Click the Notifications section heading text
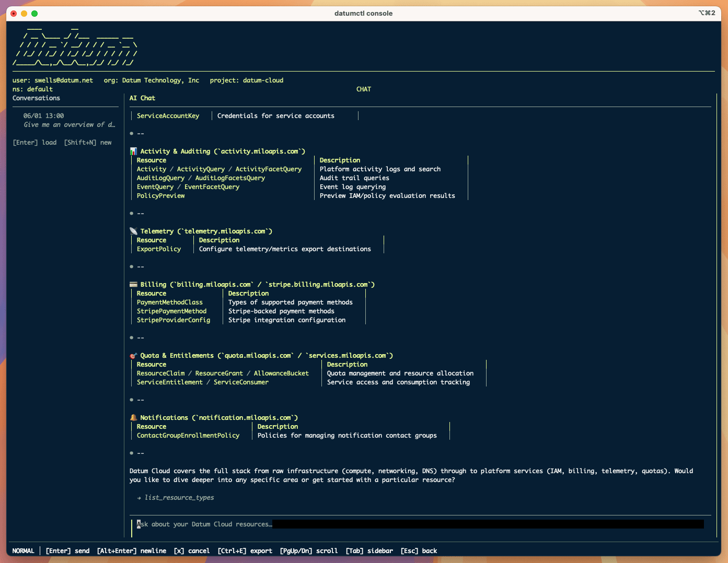 pyautogui.click(x=219, y=418)
